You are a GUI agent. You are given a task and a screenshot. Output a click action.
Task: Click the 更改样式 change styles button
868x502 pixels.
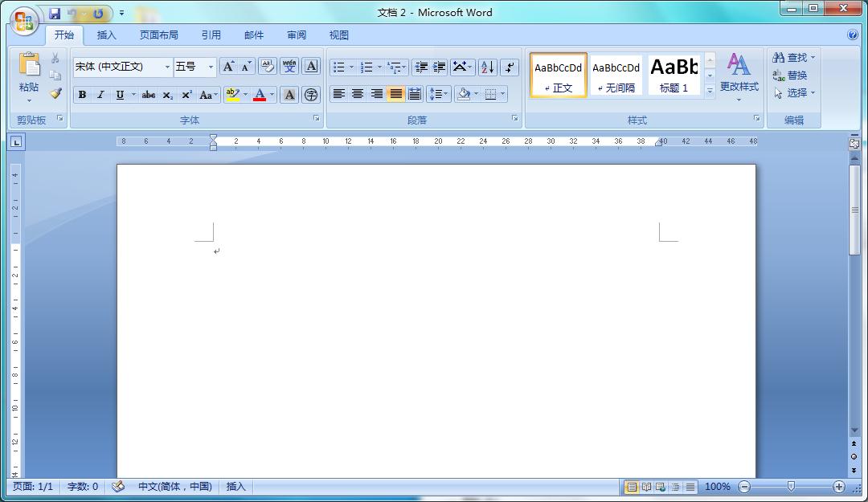tap(739, 75)
